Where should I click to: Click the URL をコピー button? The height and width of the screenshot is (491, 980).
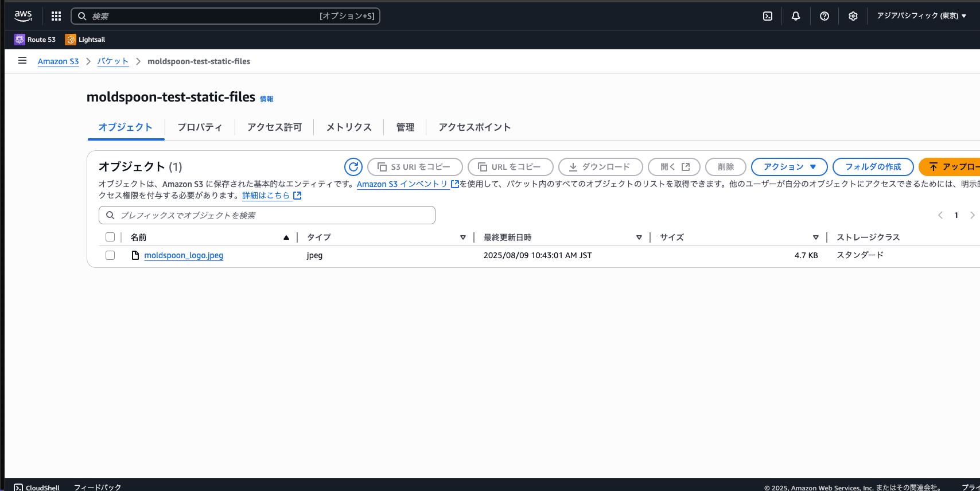[x=511, y=167]
